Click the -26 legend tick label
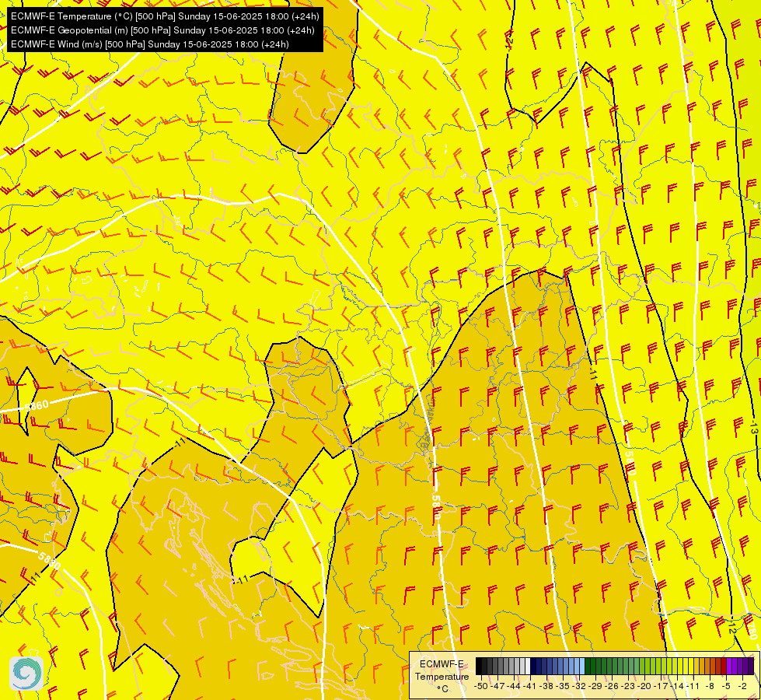 [x=612, y=686]
